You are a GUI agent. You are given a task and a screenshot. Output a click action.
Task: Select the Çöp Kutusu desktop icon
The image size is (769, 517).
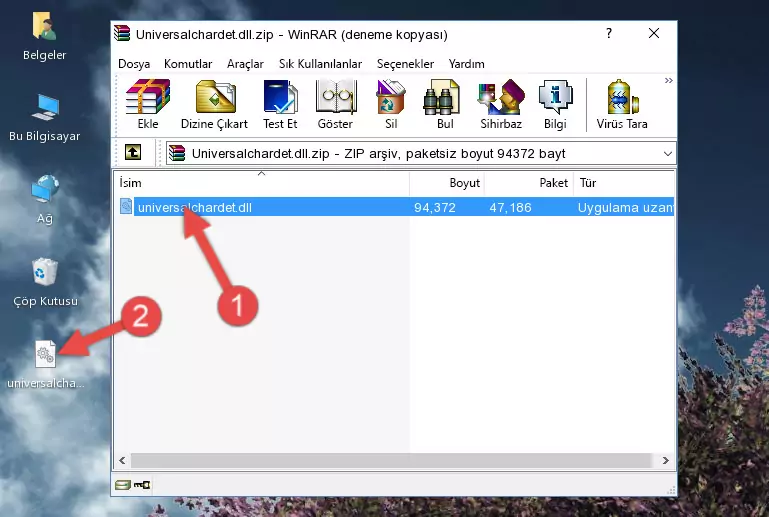[x=45, y=283]
